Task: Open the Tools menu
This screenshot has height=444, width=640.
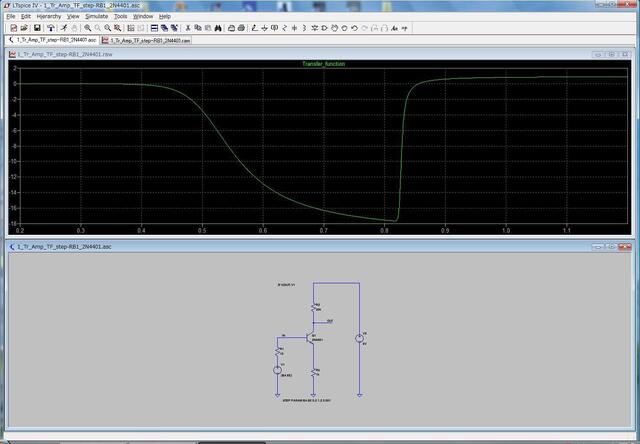Action: (x=120, y=17)
